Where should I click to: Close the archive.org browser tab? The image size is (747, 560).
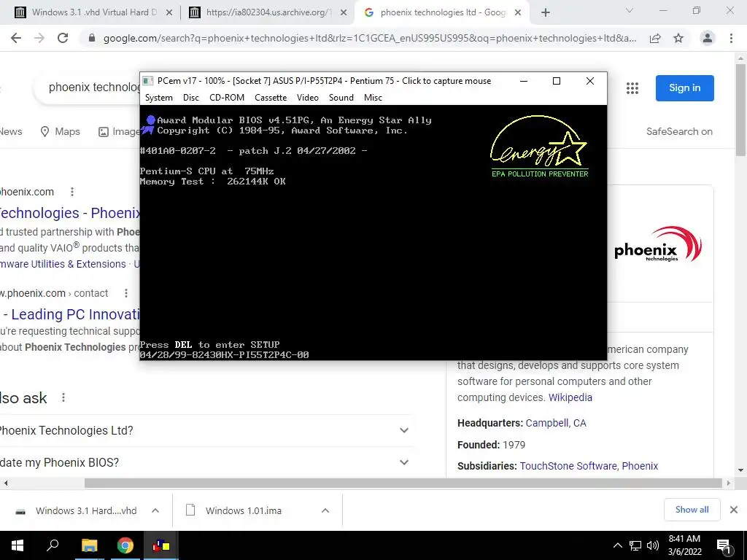tap(344, 13)
